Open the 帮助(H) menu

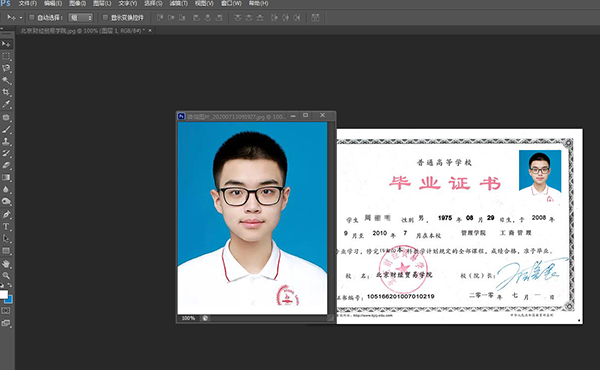coord(258,3)
